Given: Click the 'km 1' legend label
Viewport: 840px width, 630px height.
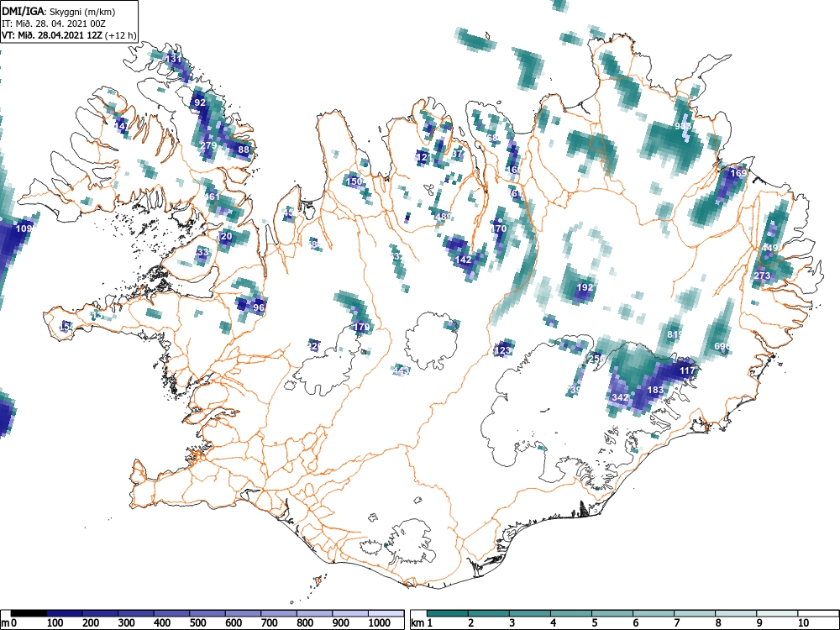Looking at the screenshot, I should tap(422, 623).
